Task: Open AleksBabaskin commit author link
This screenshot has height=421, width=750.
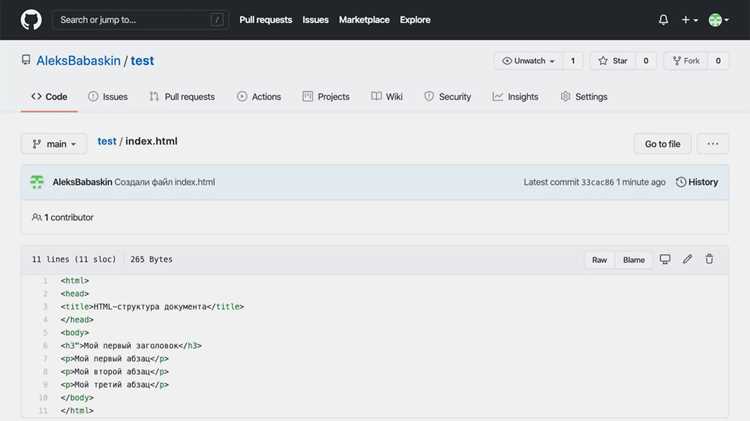Action: 82,182
